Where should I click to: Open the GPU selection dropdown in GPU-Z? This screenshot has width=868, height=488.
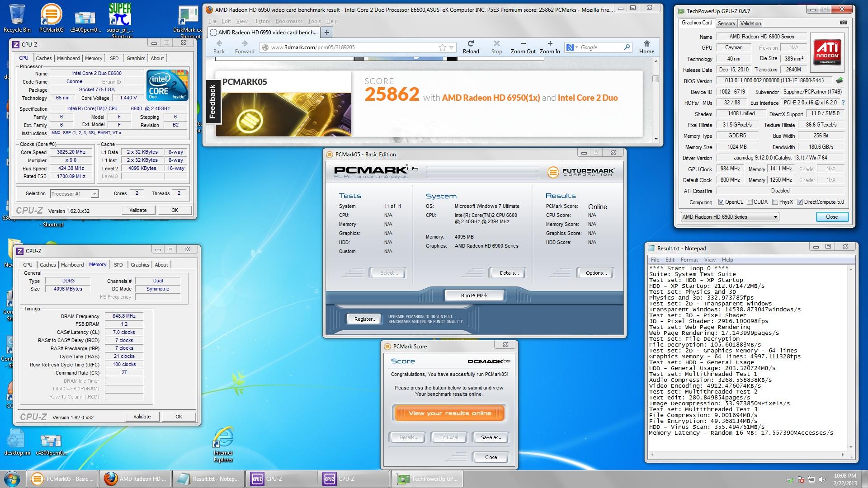click(x=730, y=217)
